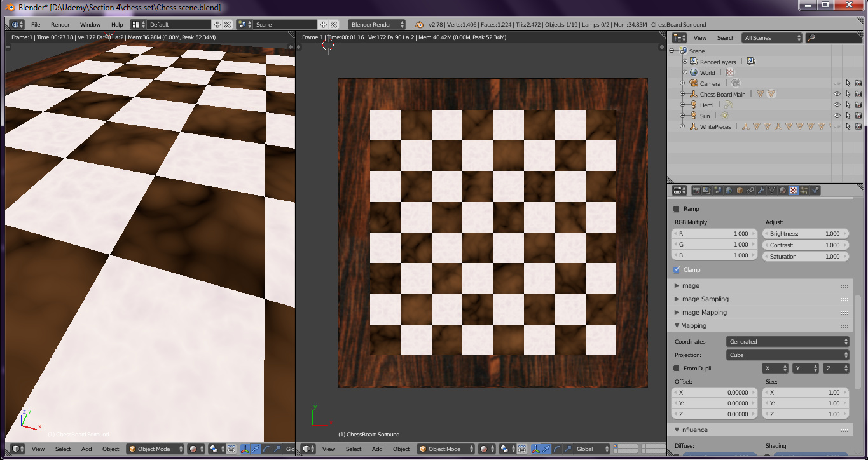This screenshot has width=868, height=460.
Task: Enable the Ramp checkbox
Action: [x=676, y=208]
